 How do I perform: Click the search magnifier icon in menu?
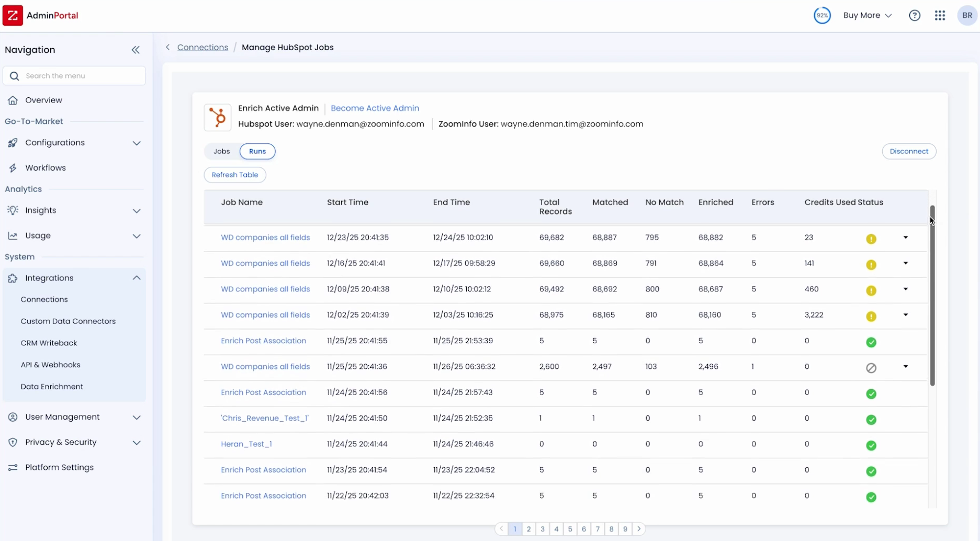click(15, 76)
